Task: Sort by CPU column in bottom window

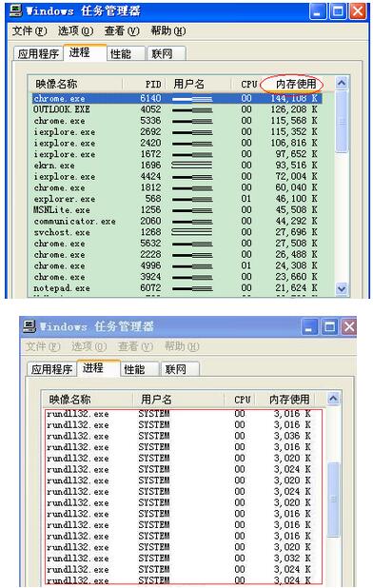Action: pos(240,400)
